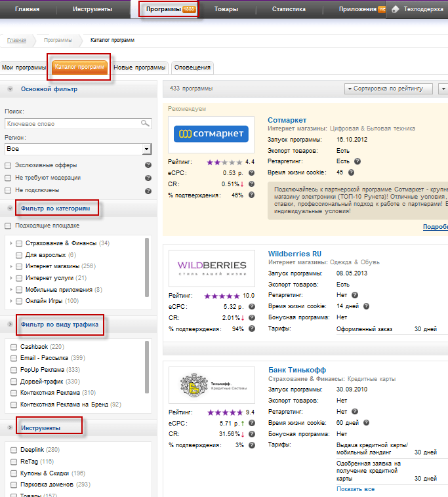This screenshot has height=497, width=448.
Task: Click help icon beside Тинькофф 60 дней cookie
Action: tap(366, 422)
